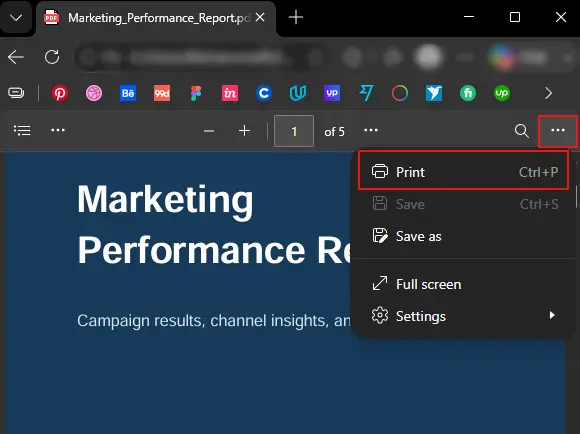580x434 pixels.
Task: Open the 99designs bookmark
Action: point(162,93)
